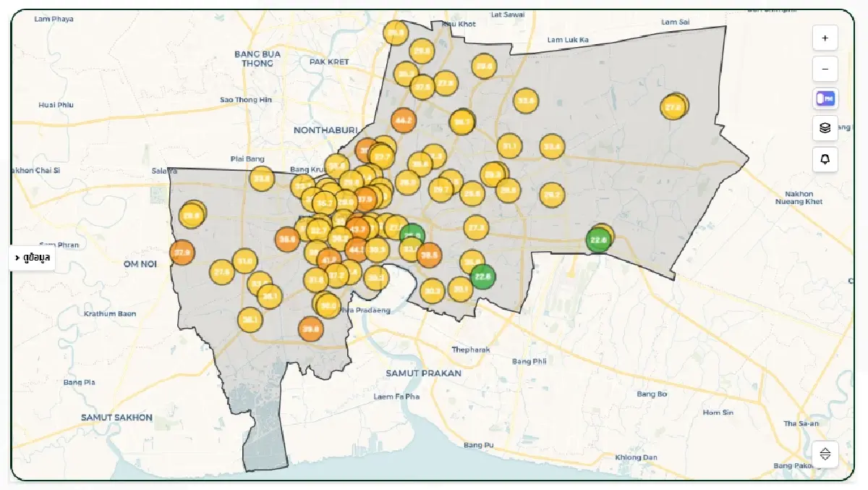This screenshot has height=490, width=868.
Task: Click the yellow 27.2 marker in the far east
Action: pyautogui.click(x=673, y=107)
